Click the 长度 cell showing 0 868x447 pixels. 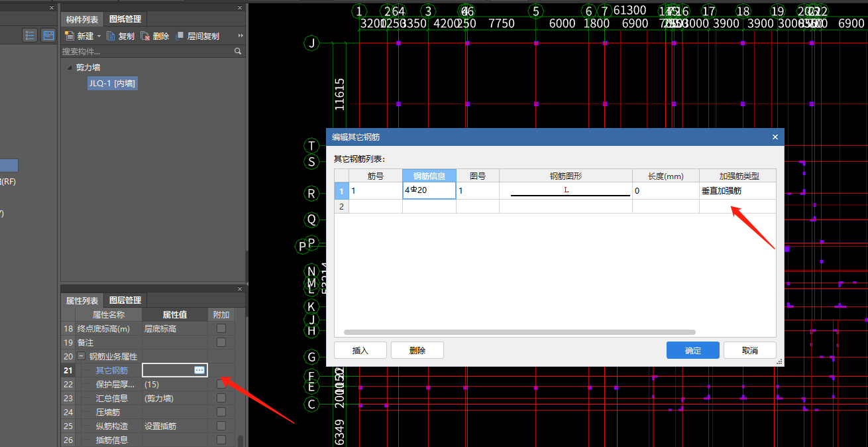[x=666, y=191]
